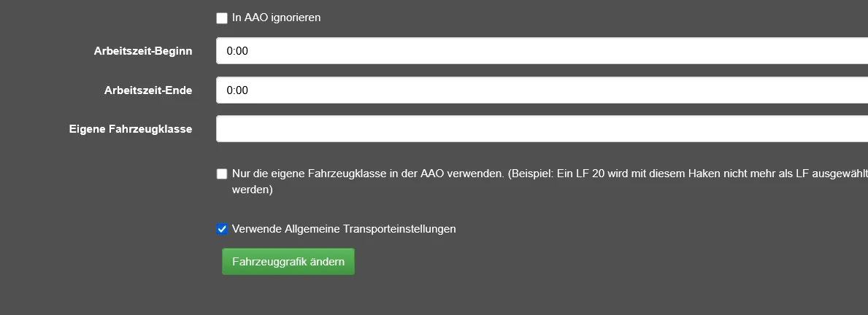
Task: Click the "Arbeitszeit-Beginn" field label
Action: tap(143, 51)
